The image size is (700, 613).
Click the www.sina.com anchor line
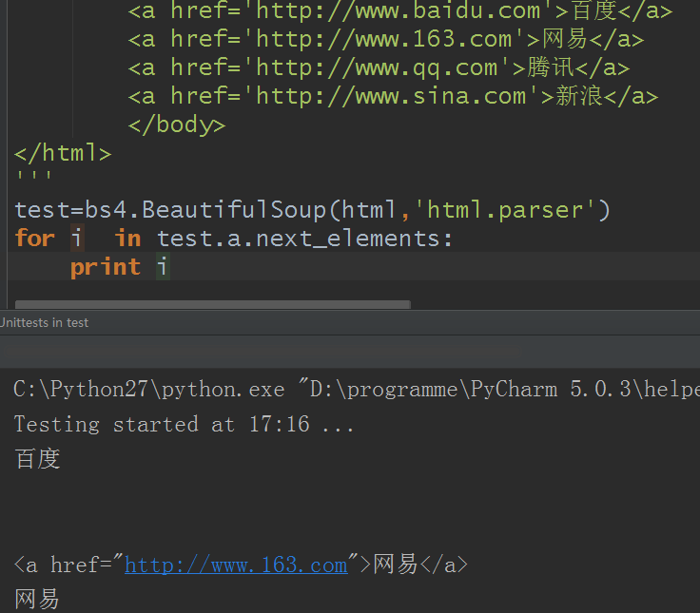click(x=393, y=96)
